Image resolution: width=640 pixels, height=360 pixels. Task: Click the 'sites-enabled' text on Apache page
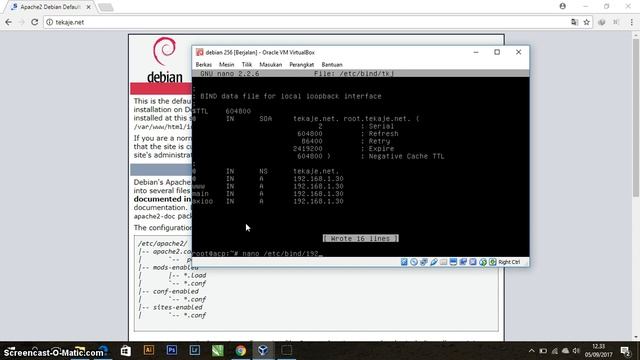tap(178, 307)
